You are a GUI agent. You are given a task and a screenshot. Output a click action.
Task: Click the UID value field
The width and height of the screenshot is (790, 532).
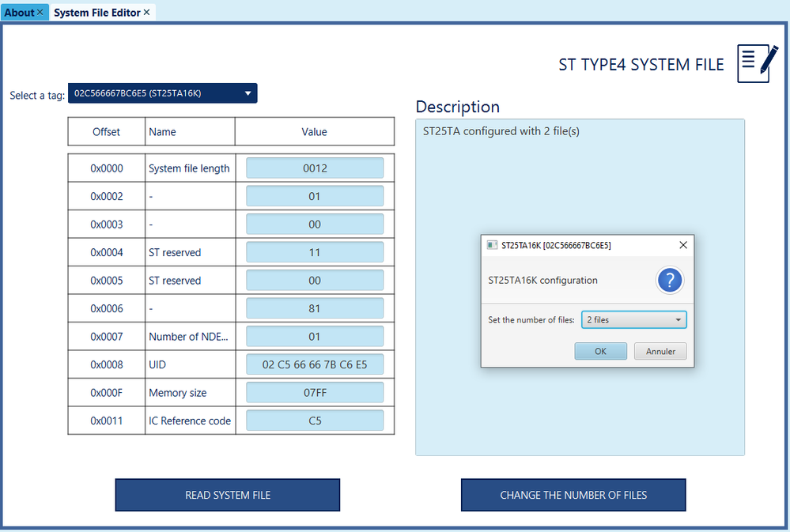(315, 364)
